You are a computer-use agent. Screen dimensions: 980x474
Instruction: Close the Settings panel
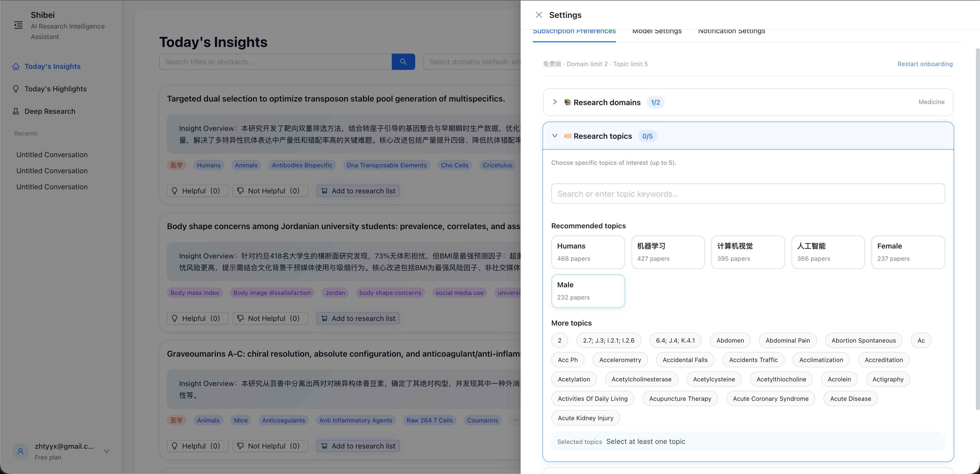pos(539,15)
